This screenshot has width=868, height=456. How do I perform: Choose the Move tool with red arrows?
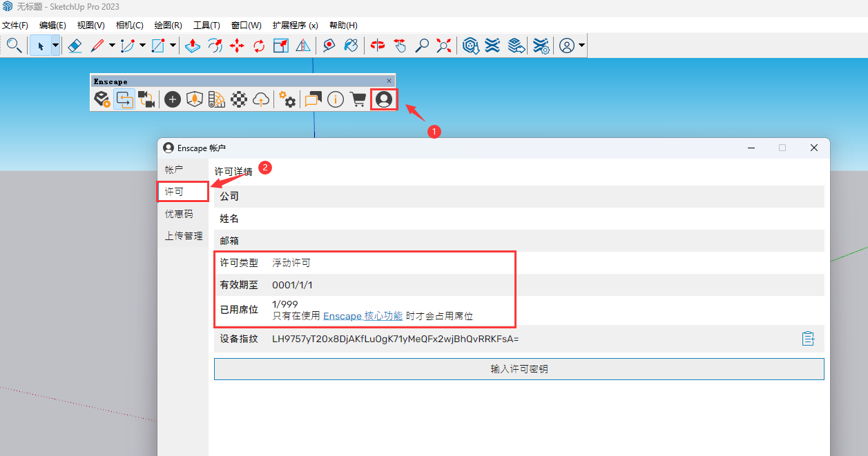(237, 46)
